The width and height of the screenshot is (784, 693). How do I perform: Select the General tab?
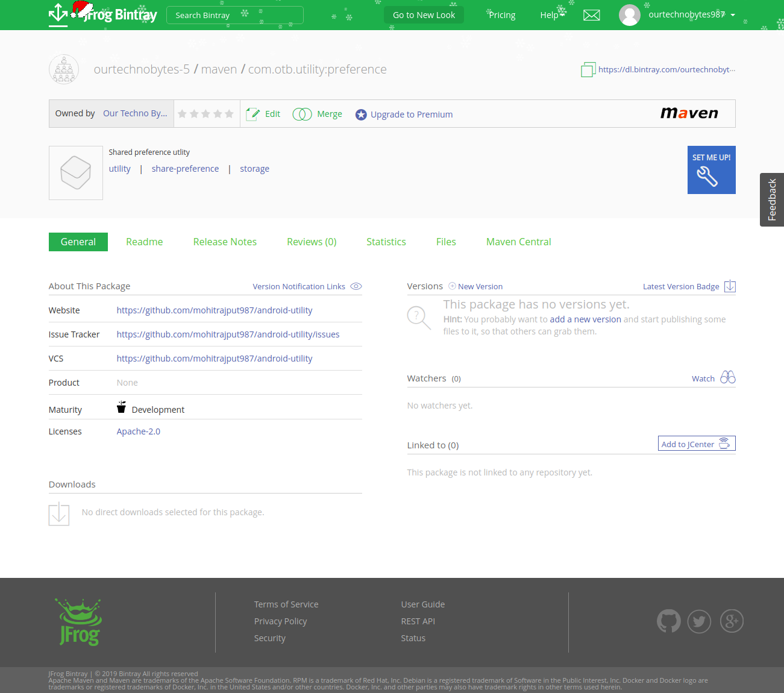[x=78, y=242]
